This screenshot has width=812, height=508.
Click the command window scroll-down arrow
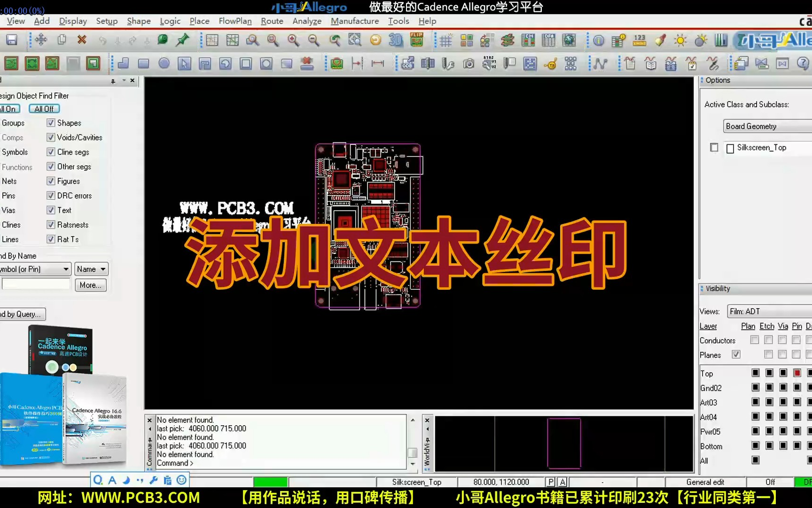coord(413,464)
